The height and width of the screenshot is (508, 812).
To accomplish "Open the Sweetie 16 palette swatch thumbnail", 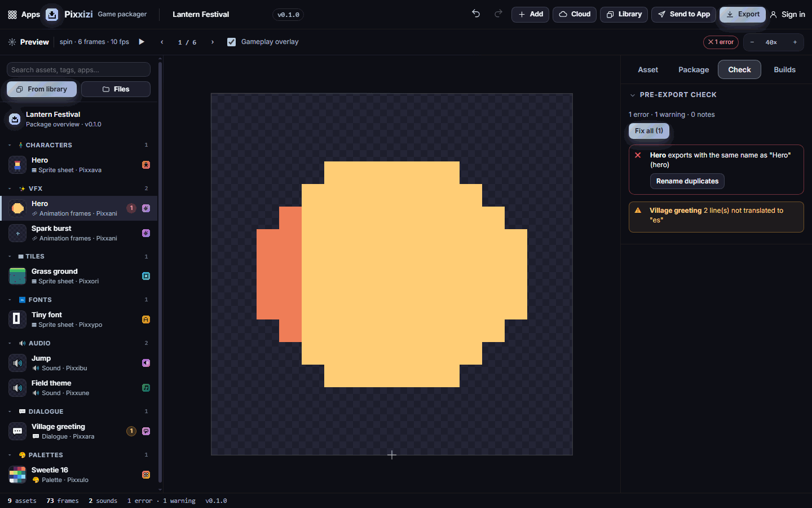I will pos(17,475).
